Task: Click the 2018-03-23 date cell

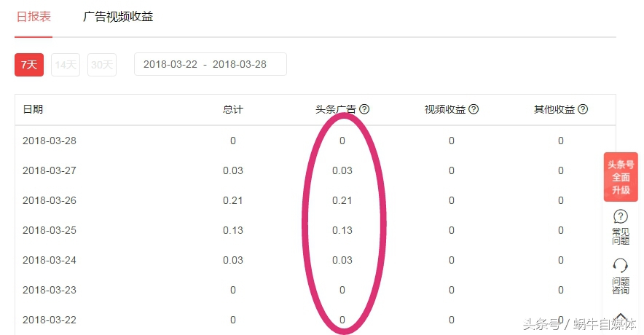Action: coord(50,290)
